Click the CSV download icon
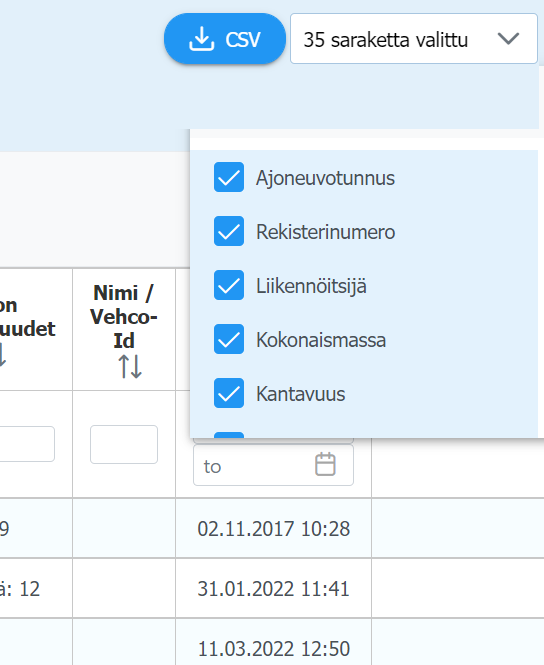Viewport: 544px width, 665px height. (201, 39)
